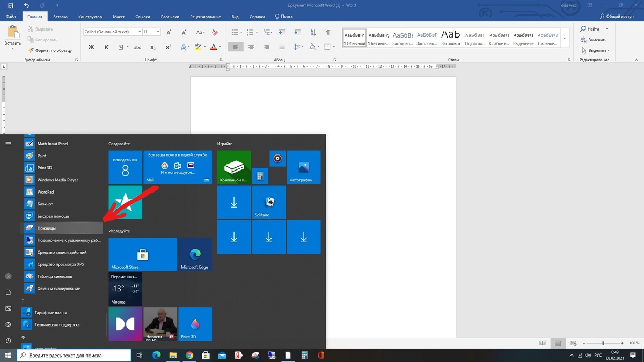The height and width of the screenshot is (362, 644).
Task: Click the Общий доступ share button
Action: point(617,17)
